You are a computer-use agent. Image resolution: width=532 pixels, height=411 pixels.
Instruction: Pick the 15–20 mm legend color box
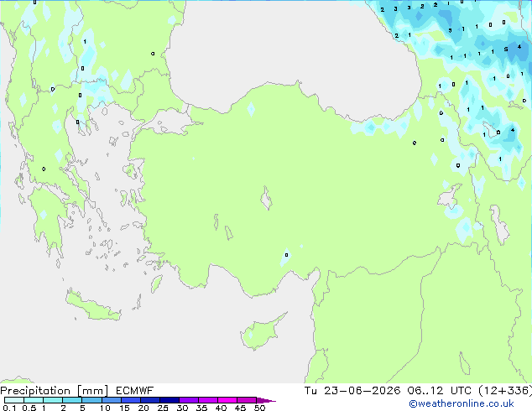click(131, 400)
